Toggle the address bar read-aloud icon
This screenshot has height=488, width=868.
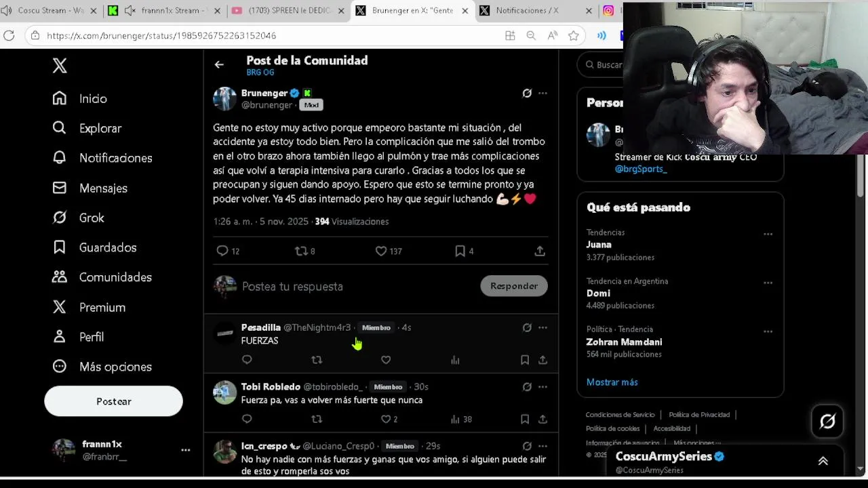(553, 35)
